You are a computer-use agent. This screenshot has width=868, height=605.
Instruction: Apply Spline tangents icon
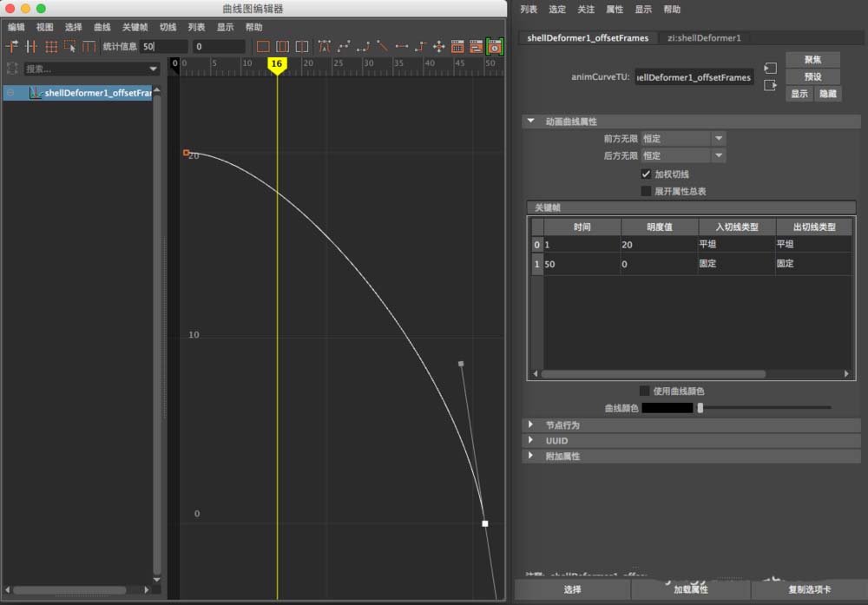(x=344, y=47)
